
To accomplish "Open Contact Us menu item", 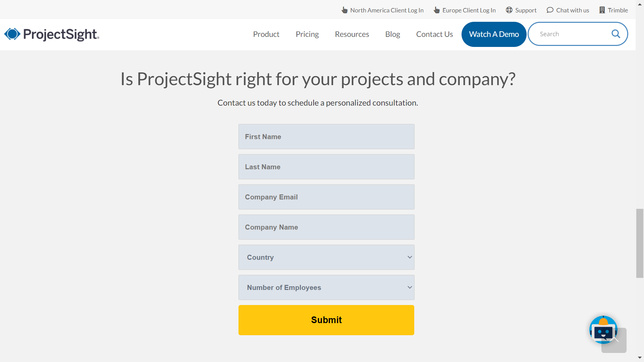I will [x=434, y=34].
